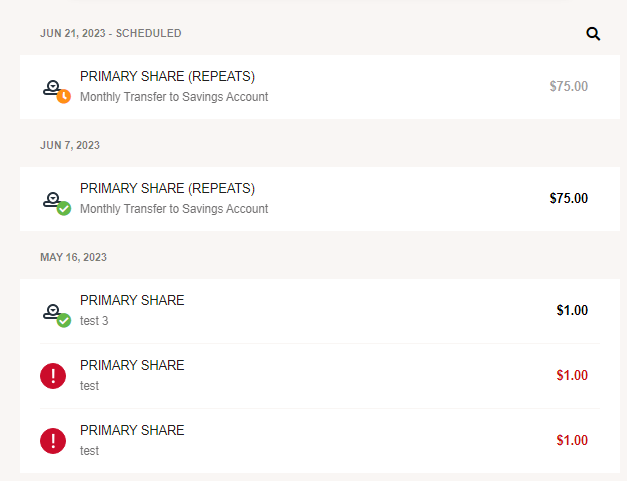Viewport: 627px width, 481px height.
Task: Click the Jun 7 completed transfer icon
Action: coord(57,204)
